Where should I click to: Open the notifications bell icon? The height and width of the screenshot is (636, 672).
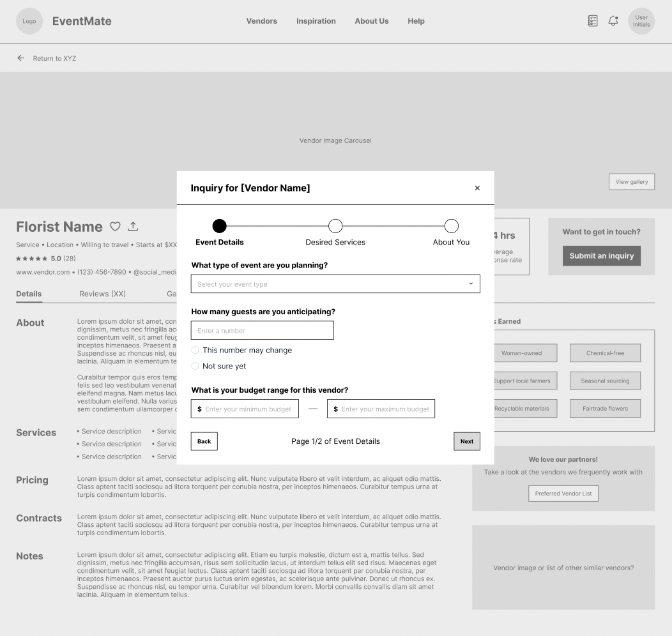click(x=613, y=20)
